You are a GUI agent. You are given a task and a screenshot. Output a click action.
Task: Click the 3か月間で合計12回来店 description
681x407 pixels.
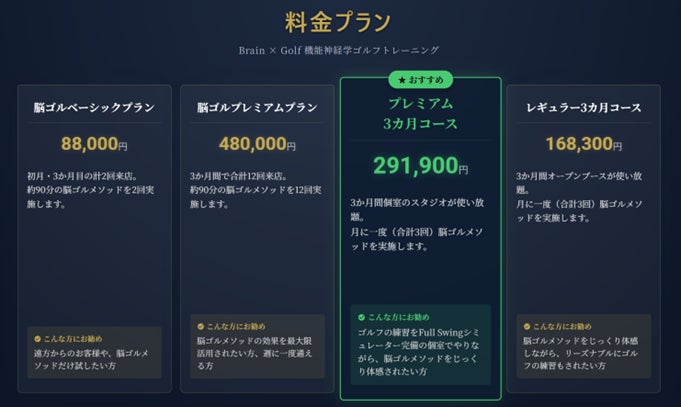(x=256, y=190)
